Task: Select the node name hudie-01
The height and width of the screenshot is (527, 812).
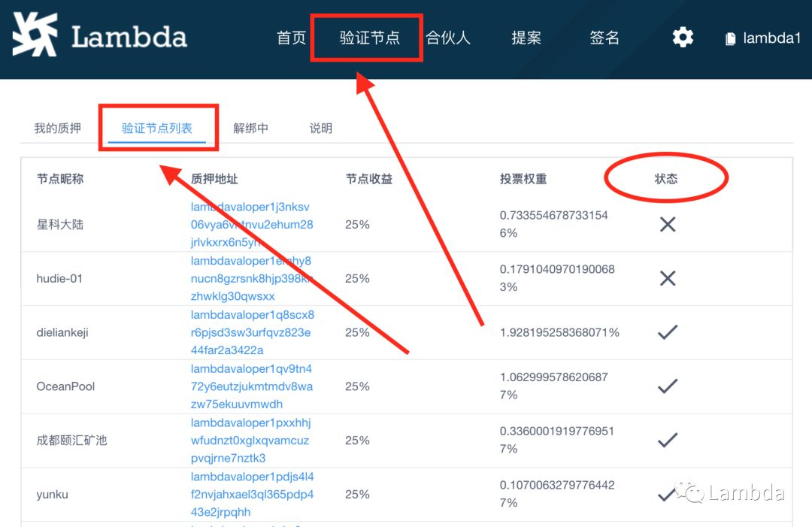Action: 59,278
